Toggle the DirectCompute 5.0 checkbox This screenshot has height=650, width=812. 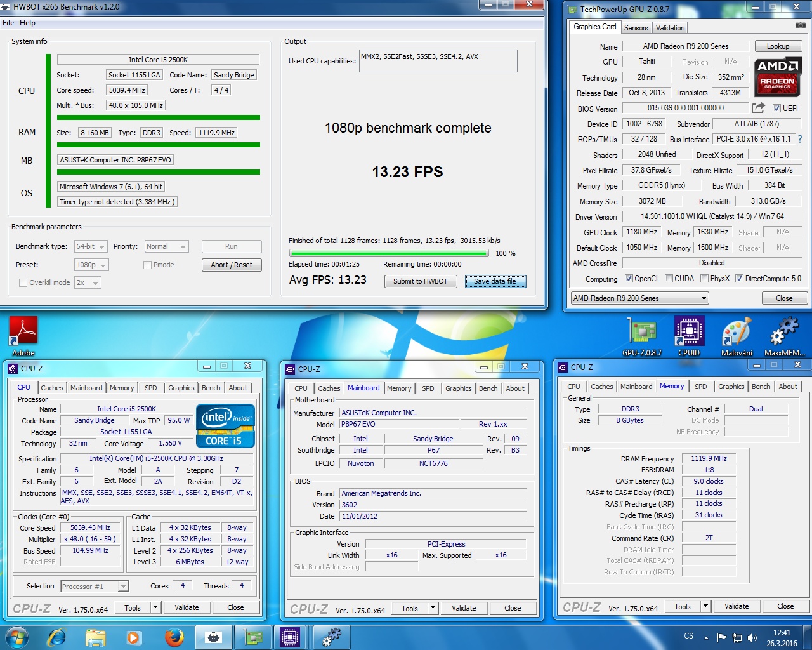point(739,278)
